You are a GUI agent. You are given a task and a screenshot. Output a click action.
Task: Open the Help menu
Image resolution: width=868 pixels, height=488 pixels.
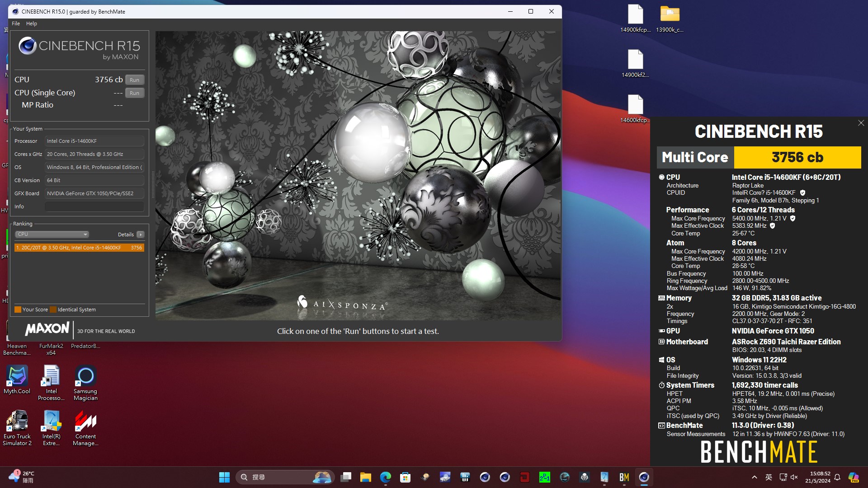32,23
